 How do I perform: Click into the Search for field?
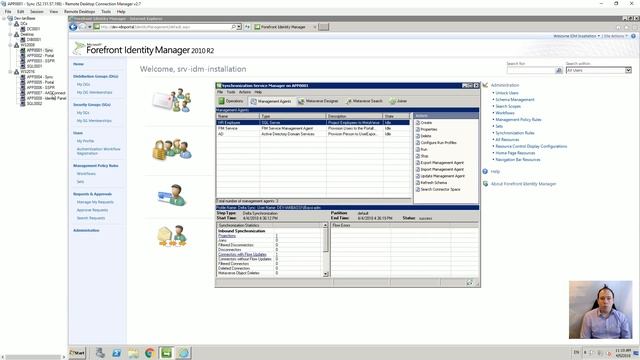click(531, 71)
